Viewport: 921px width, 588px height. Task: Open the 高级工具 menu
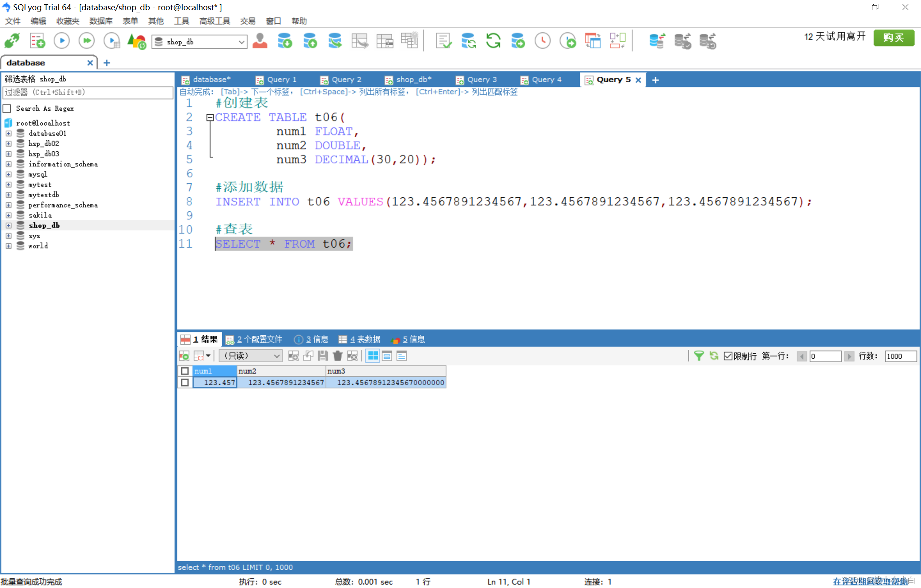[x=214, y=21]
